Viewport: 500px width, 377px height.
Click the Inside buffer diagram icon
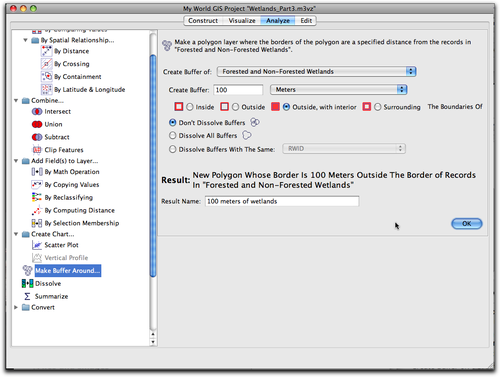click(179, 107)
